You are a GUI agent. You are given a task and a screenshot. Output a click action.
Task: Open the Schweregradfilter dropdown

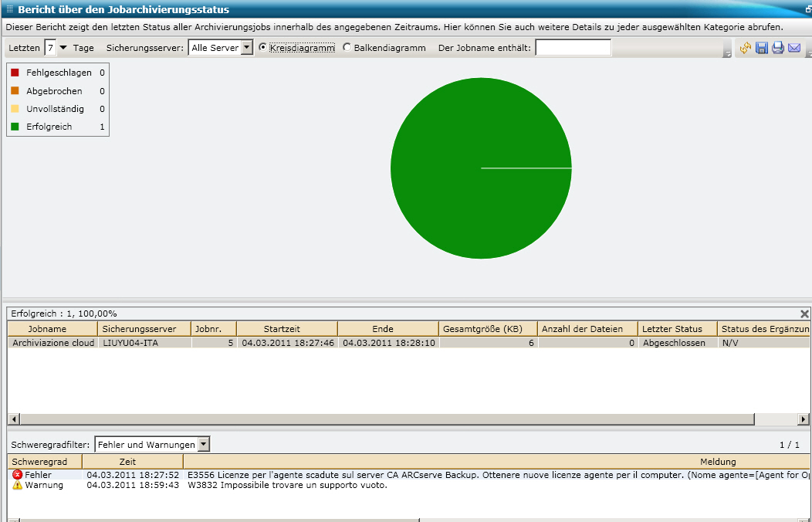pyautogui.click(x=204, y=444)
